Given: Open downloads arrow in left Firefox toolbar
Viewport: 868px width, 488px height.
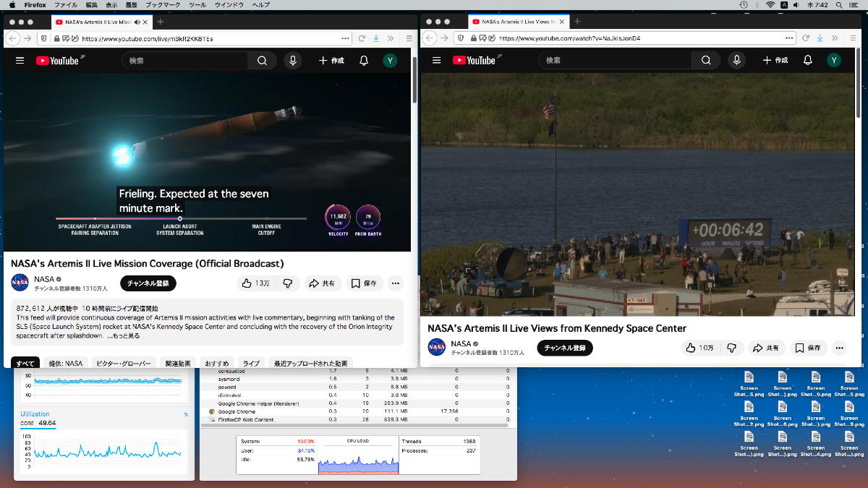Looking at the screenshot, I should point(377,38).
